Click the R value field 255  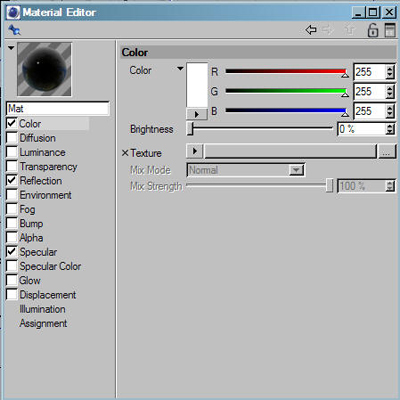point(369,72)
